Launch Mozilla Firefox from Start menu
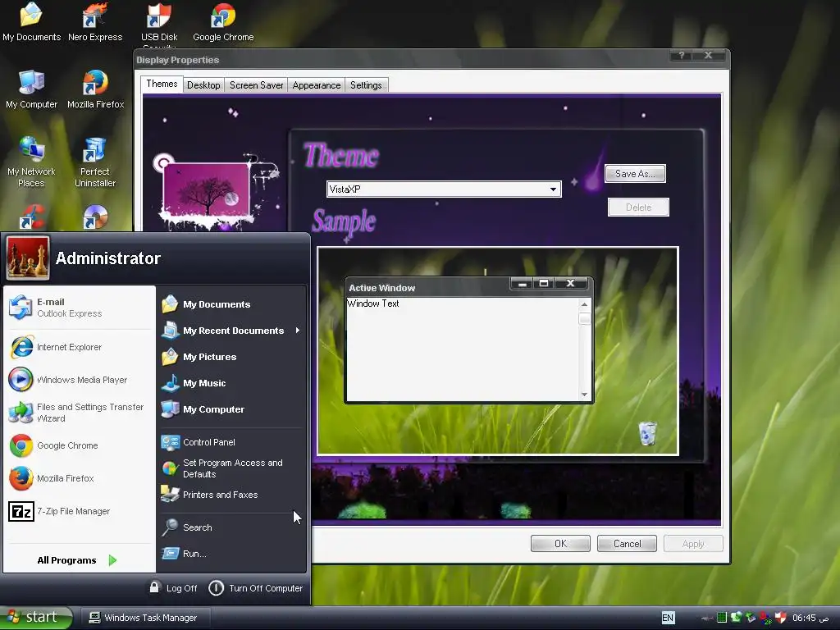The image size is (840, 630). pyautogui.click(x=80, y=478)
